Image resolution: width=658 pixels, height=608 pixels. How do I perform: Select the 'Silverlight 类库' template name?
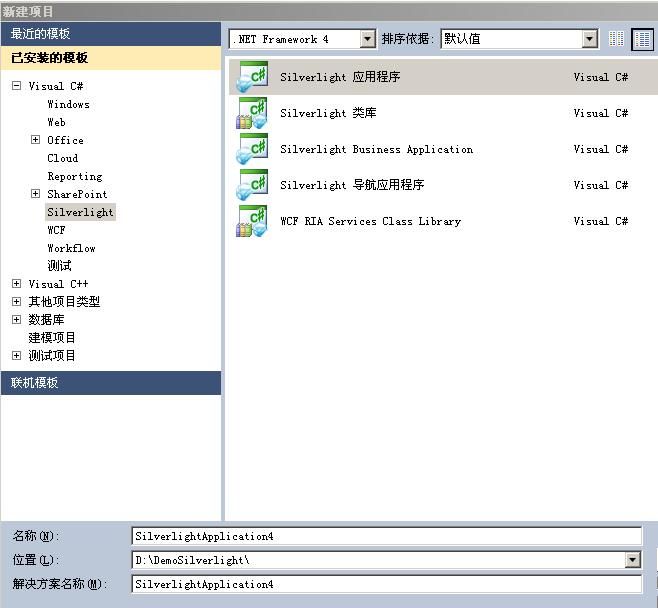[x=328, y=113]
